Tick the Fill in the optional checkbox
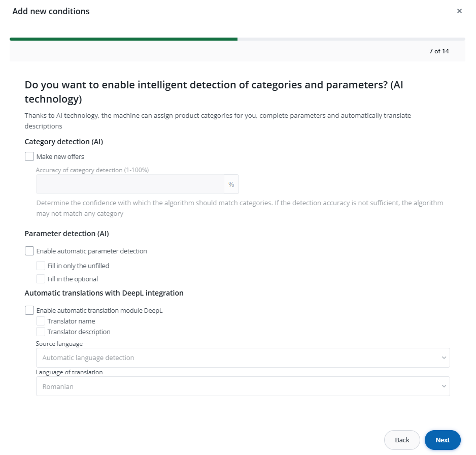The width and height of the screenshot is (476, 455). [x=41, y=279]
